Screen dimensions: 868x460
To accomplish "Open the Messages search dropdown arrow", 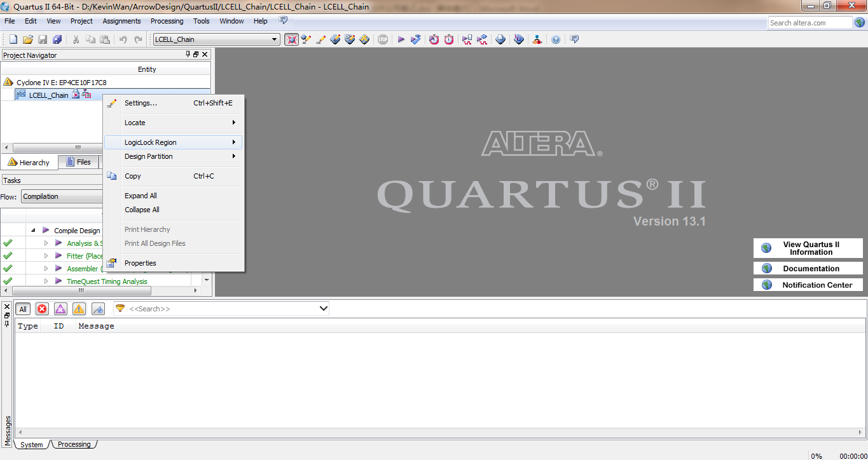I will pos(323,309).
